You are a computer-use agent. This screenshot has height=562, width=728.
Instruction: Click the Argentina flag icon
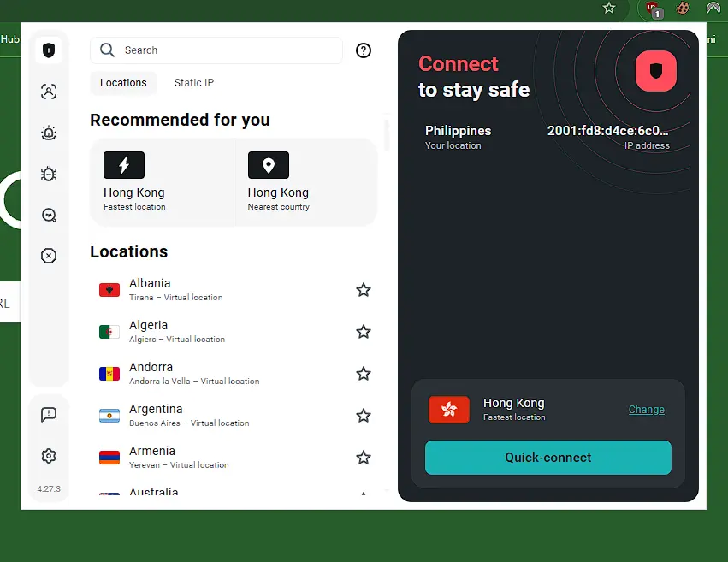[109, 416]
